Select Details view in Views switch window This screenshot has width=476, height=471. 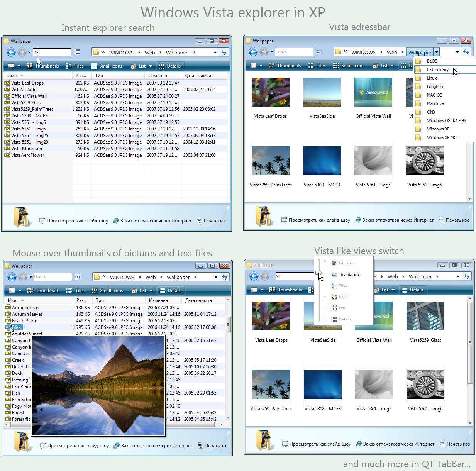coord(413,290)
